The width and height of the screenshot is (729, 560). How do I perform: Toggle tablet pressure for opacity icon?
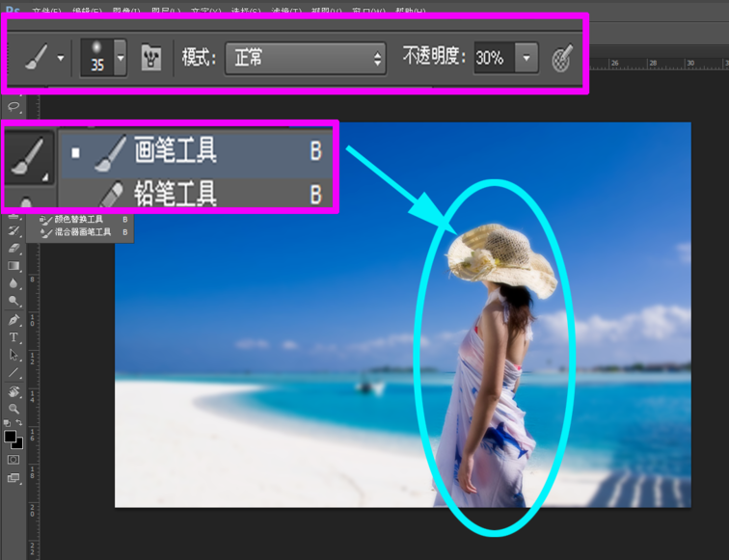(561, 59)
